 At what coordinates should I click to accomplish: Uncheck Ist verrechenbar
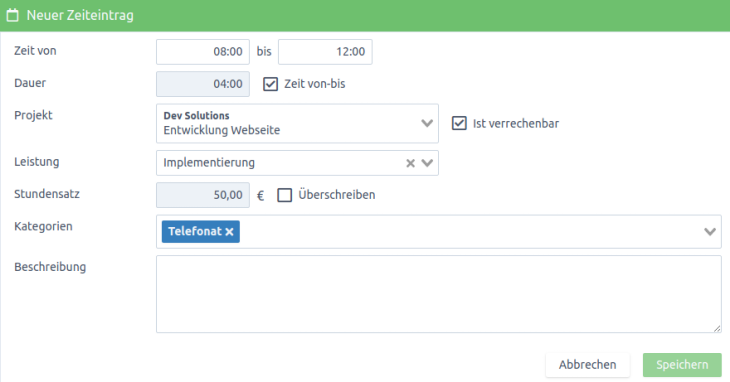coord(459,123)
